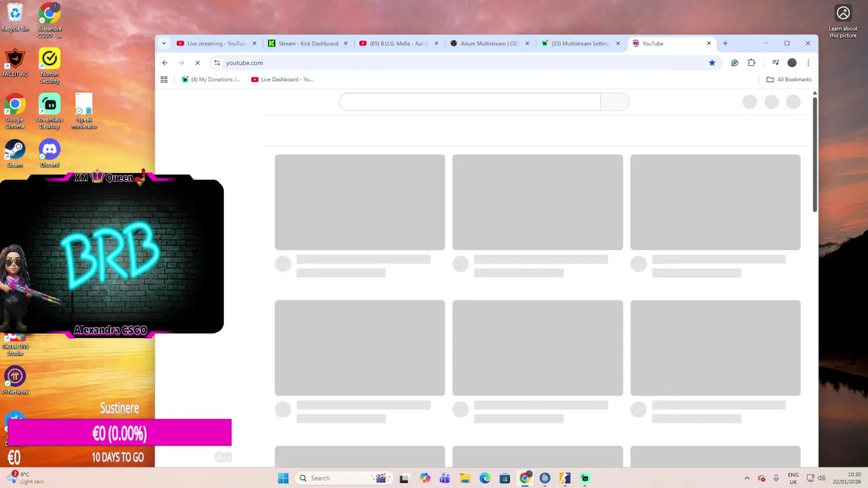
Task: Open the My Donations bookmark
Action: pyautogui.click(x=211, y=79)
